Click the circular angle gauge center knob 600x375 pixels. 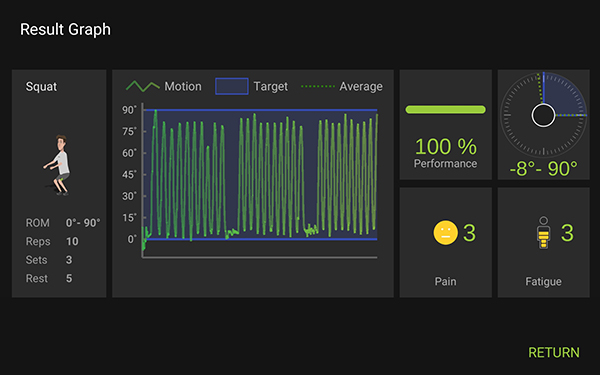pyautogui.click(x=543, y=115)
